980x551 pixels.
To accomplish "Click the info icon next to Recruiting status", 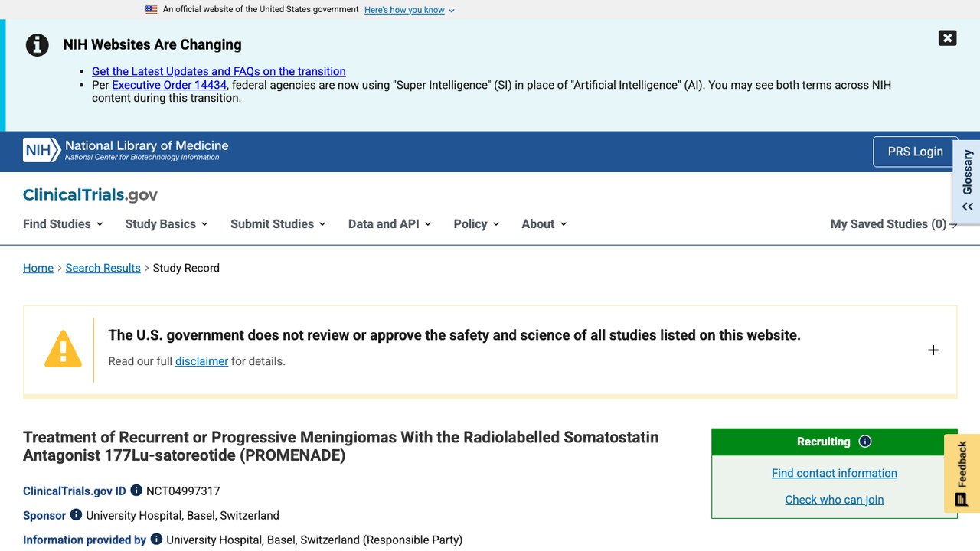I will click(x=865, y=442).
